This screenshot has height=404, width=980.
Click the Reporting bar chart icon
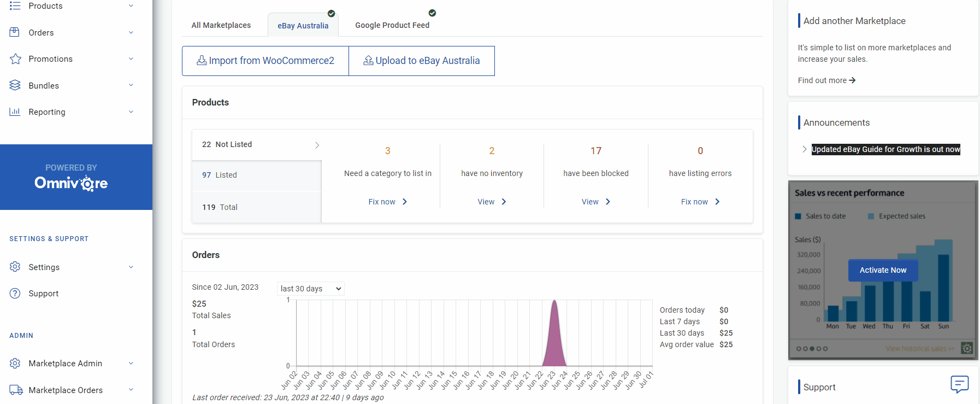pos(15,112)
